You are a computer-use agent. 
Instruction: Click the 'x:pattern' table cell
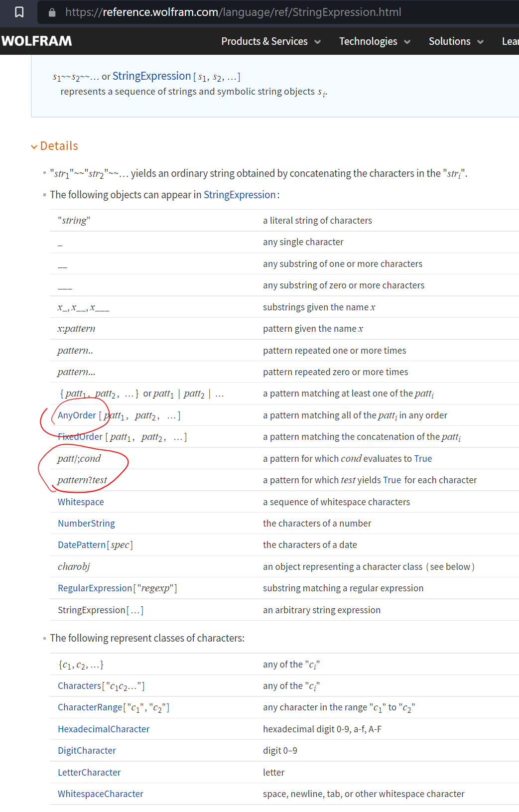tap(76, 329)
